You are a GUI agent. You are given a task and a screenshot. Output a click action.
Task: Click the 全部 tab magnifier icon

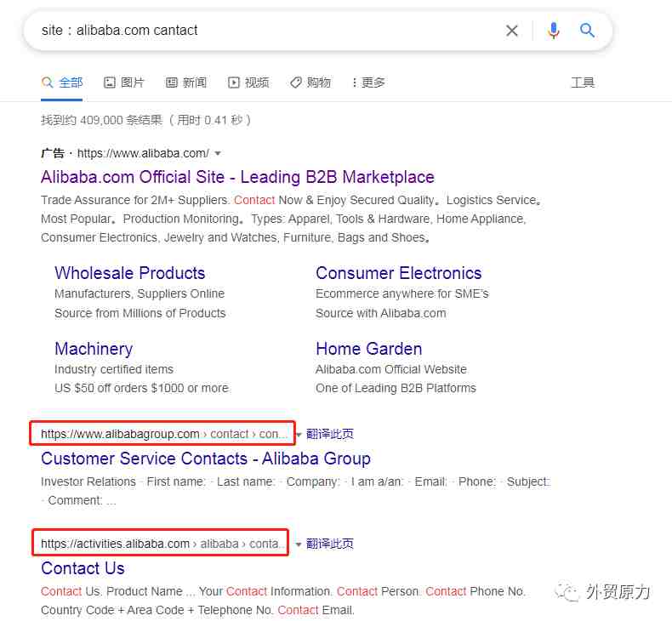click(47, 83)
